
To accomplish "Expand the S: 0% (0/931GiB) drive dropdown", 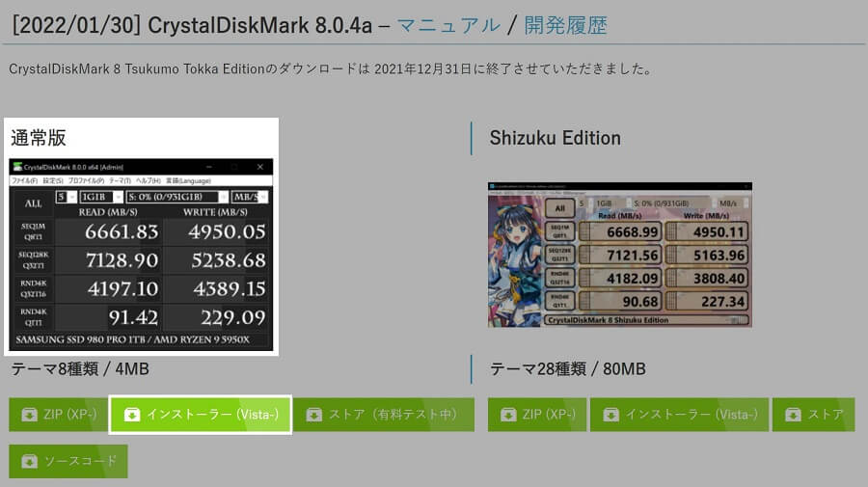I will (x=177, y=197).
